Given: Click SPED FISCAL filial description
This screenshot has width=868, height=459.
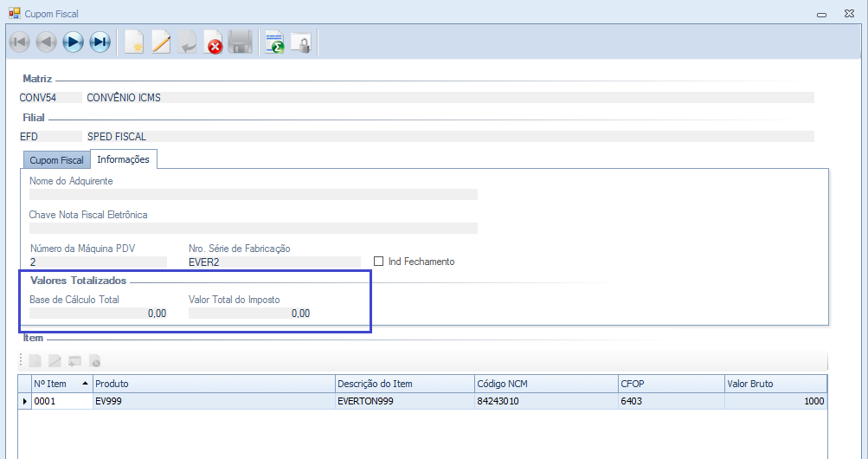Looking at the screenshot, I should 450,136.
